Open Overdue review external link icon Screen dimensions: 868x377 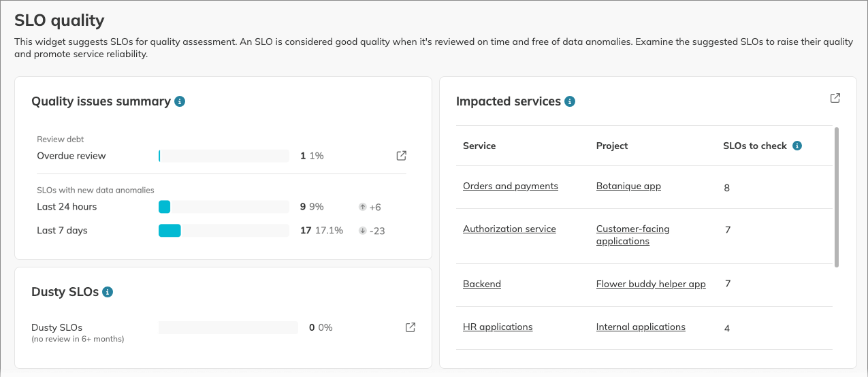pyautogui.click(x=402, y=156)
